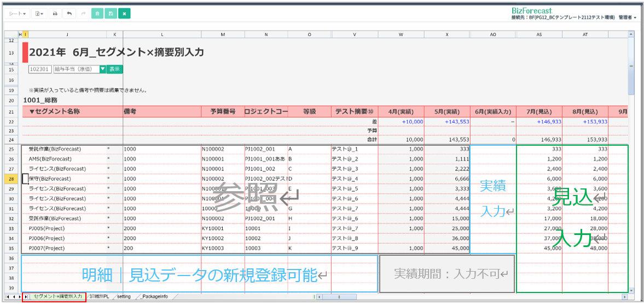Click the green home icon button
This screenshot has height=304, width=644.
click(97, 13)
